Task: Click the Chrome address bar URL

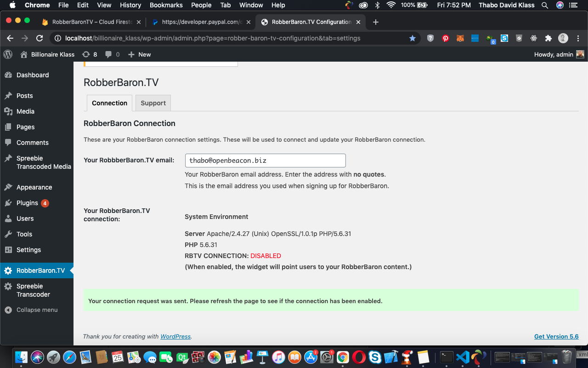Action: tap(213, 38)
